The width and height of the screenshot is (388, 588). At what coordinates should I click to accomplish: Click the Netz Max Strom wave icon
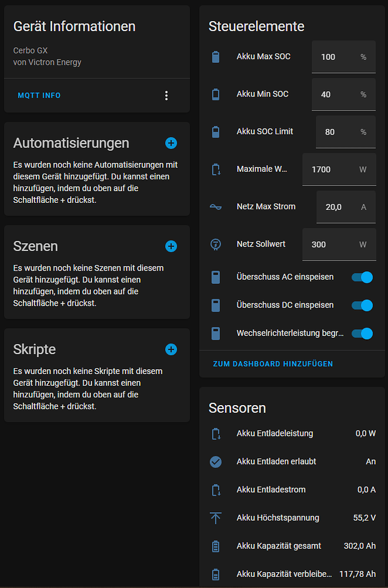[216, 207]
